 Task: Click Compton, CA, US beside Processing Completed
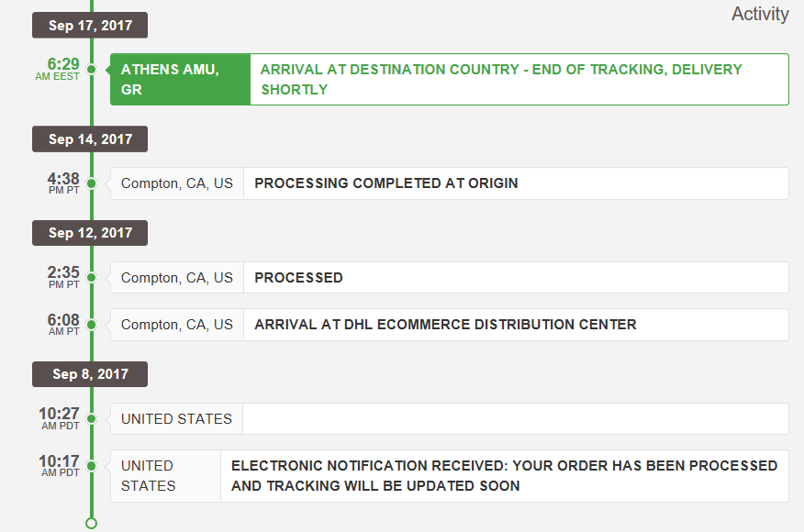point(177,183)
